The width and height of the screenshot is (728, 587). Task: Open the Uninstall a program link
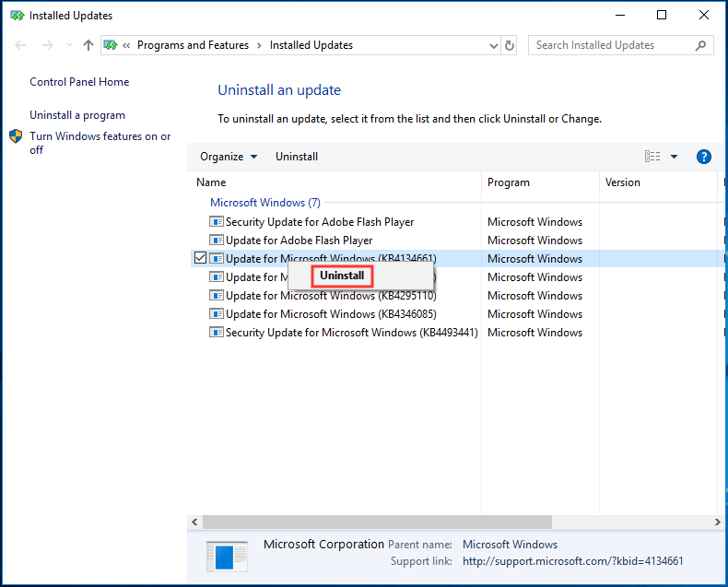click(77, 115)
